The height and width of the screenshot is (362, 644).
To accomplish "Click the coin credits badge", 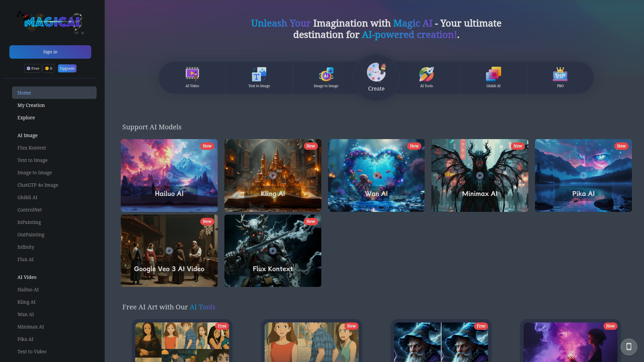I will (x=49, y=68).
